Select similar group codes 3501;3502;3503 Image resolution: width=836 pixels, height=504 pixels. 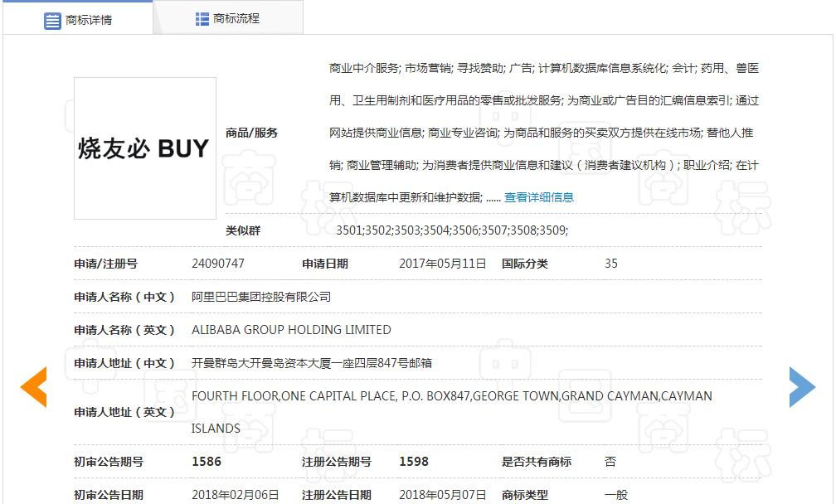[x=452, y=230]
